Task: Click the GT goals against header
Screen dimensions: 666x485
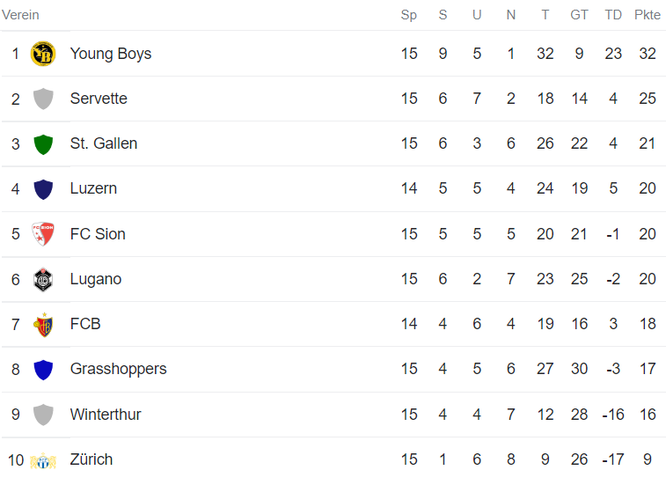Action: (x=579, y=15)
